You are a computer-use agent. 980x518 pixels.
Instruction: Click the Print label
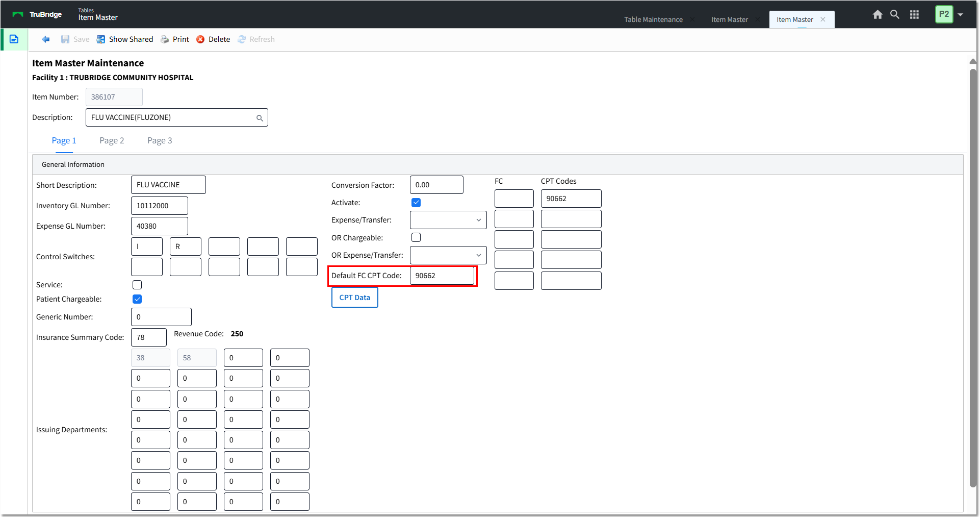180,39
